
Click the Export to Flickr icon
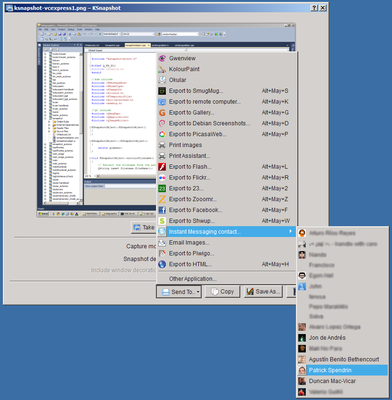tap(162, 178)
